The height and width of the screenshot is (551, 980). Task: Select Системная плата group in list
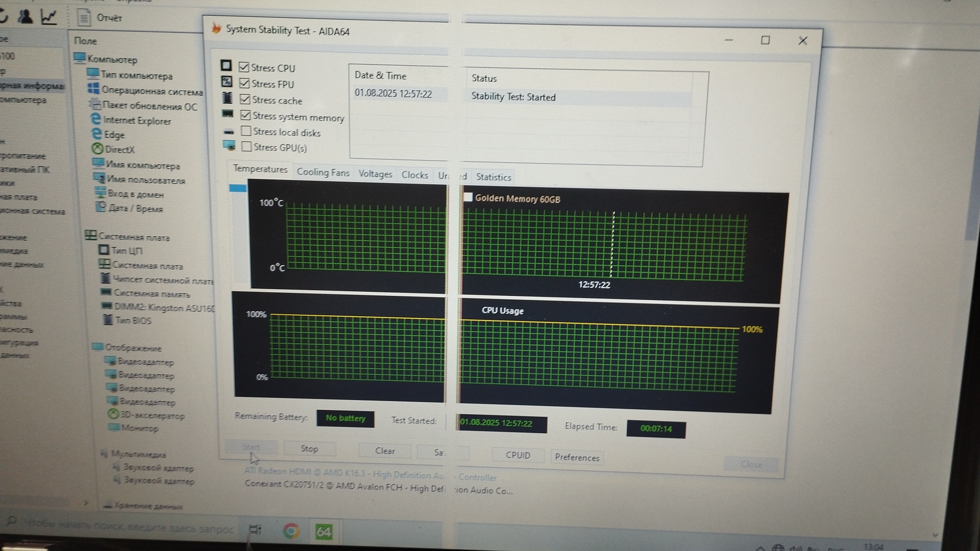tap(133, 237)
